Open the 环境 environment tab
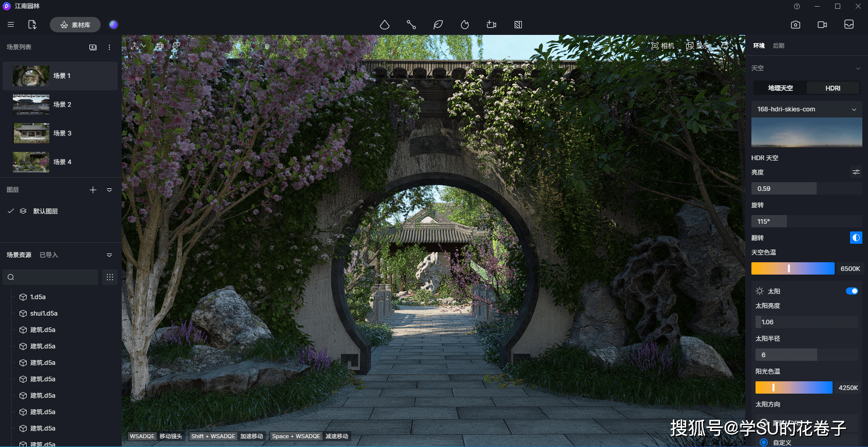The height and width of the screenshot is (447, 868). (759, 46)
